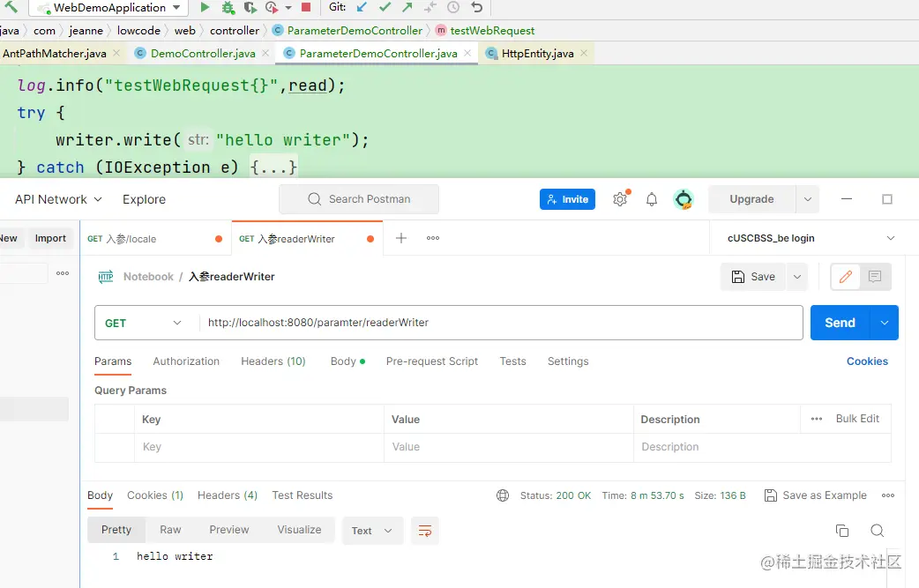The width and height of the screenshot is (919, 588).
Task: Click the user avatar icon
Action: [x=684, y=199]
